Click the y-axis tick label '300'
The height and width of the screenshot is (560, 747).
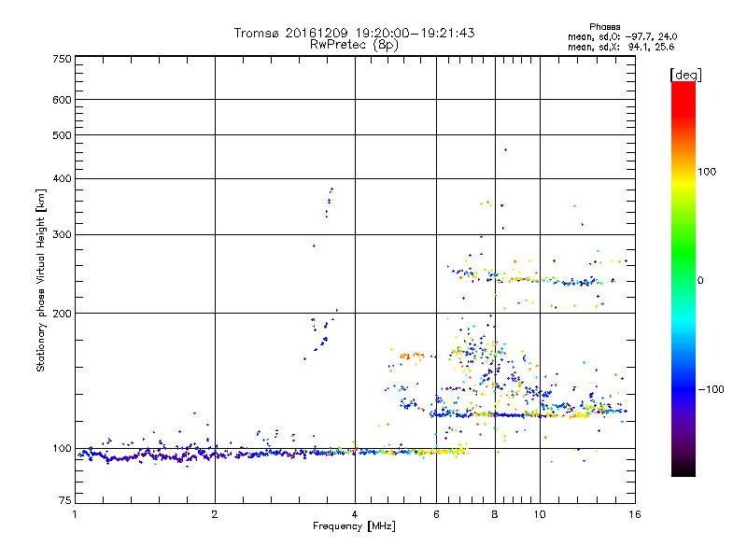pyautogui.click(x=62, y=235)
